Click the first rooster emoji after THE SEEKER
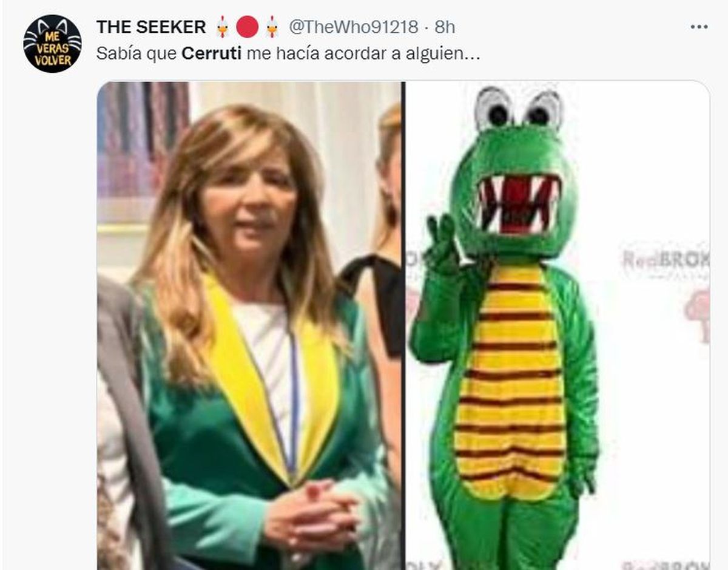The height and width of the screenshot is (570, 728). [x=221, y=26]
